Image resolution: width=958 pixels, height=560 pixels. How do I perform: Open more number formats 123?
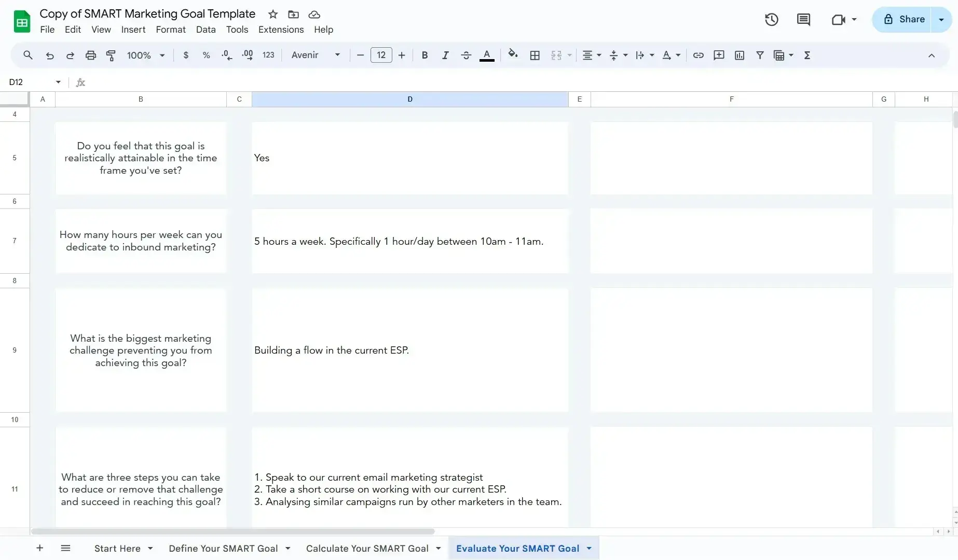[268, 55]
